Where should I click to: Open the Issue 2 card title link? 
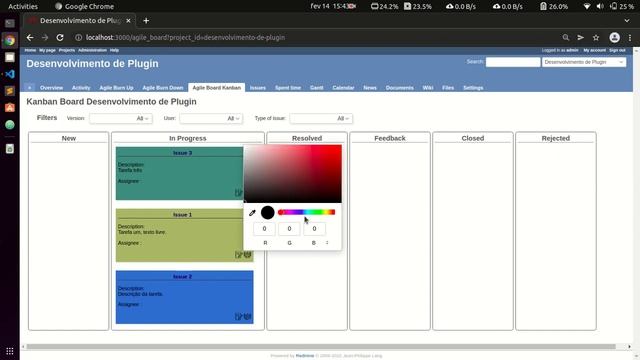[182, 277]
